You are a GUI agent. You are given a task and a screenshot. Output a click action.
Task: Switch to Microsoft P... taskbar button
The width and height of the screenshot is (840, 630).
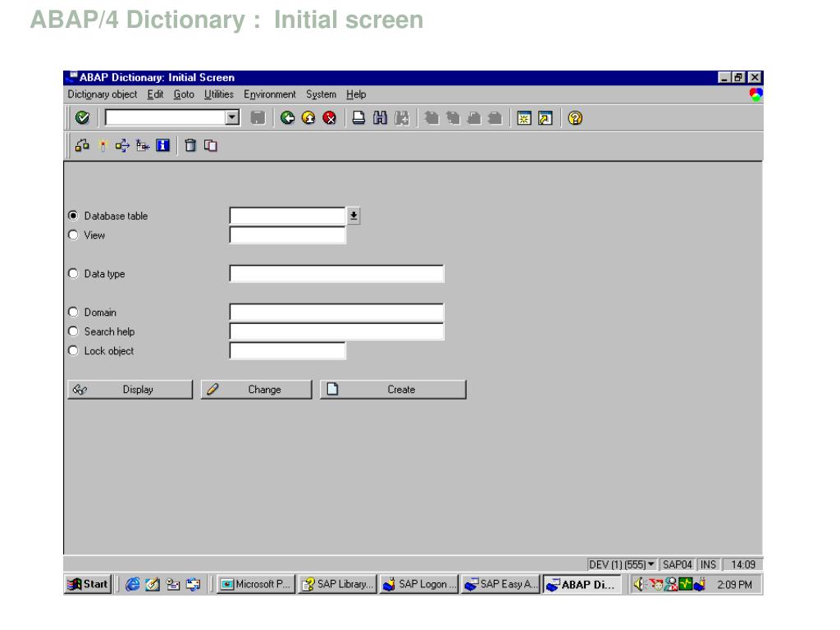pyautogui.click(x=256, y=584)
